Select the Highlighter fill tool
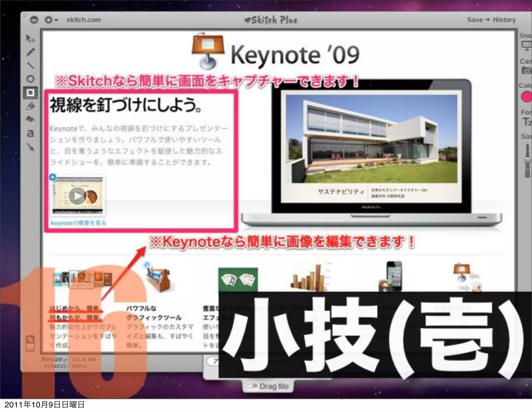Image resolution: width=532 pixels, height=412 pixels. pyautogui.click(x=31, y=106)
